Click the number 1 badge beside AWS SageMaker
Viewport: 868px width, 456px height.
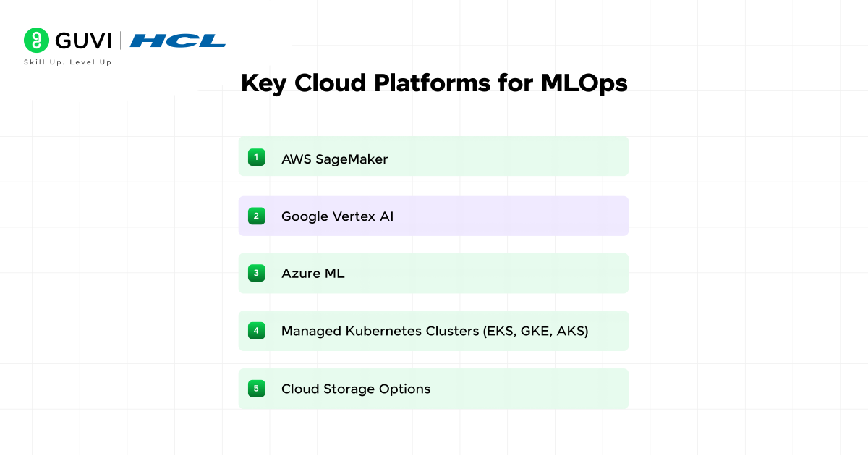click(x=257, y=156)
